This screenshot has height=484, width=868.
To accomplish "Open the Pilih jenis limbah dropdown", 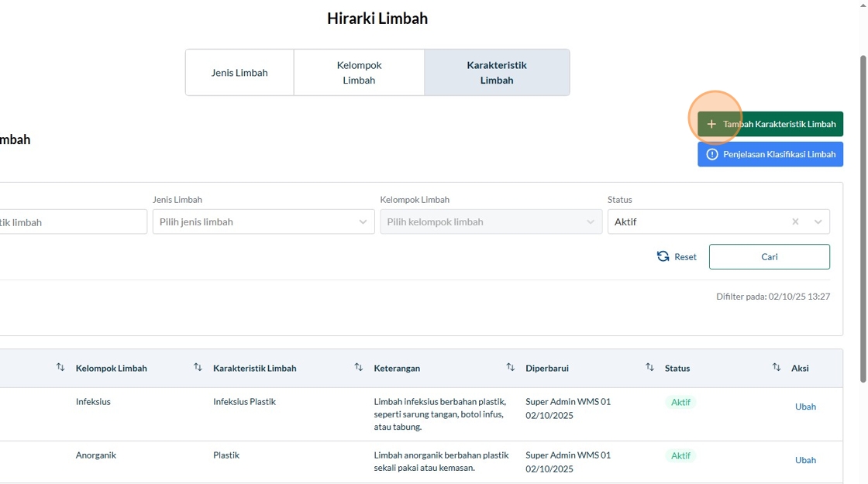I will coord(263,221).
